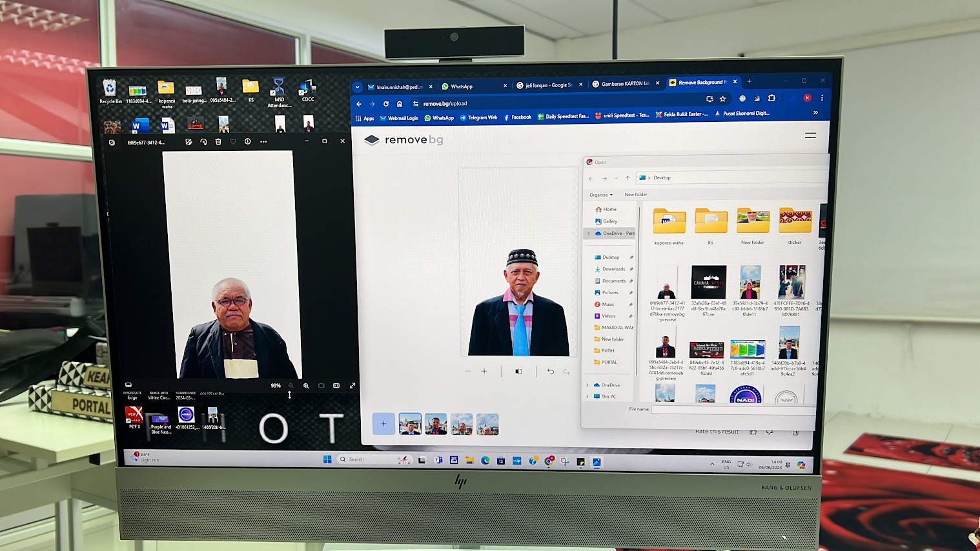Open the PDF X desktop shortcut
This screenshot has height=551, width=980.
[x=134, y=417]
